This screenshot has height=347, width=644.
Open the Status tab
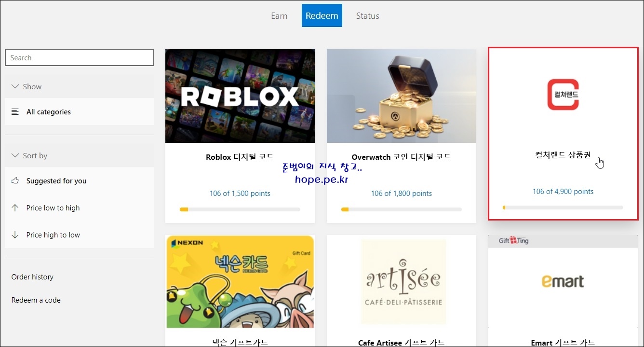(x=367, y=16)
